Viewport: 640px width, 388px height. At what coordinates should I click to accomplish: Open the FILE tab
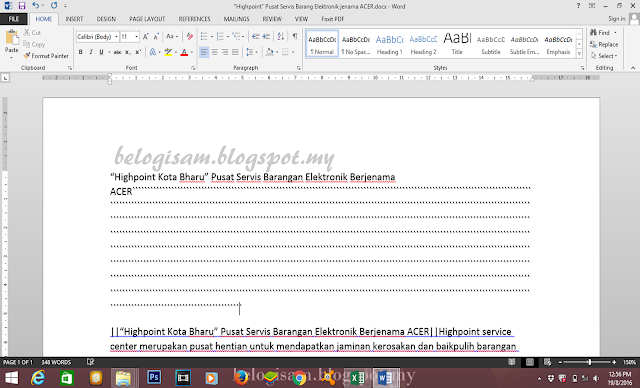(14, 19)
